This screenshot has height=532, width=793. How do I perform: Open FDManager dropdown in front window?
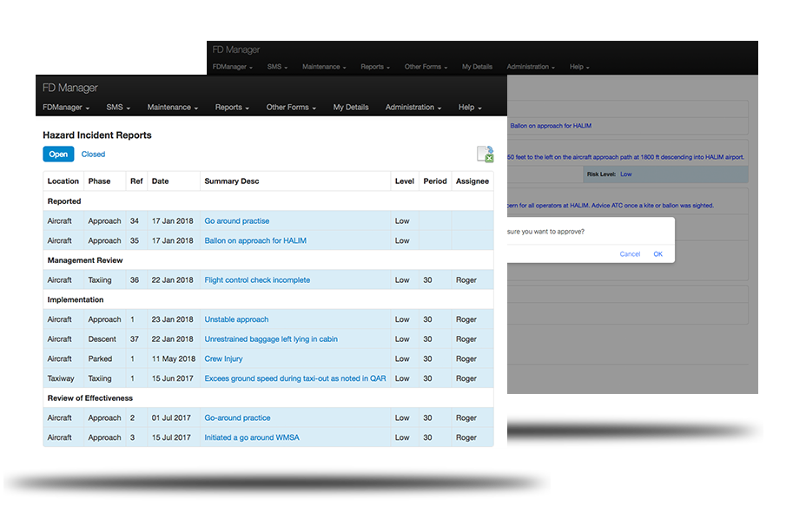(x=66, y=107)
